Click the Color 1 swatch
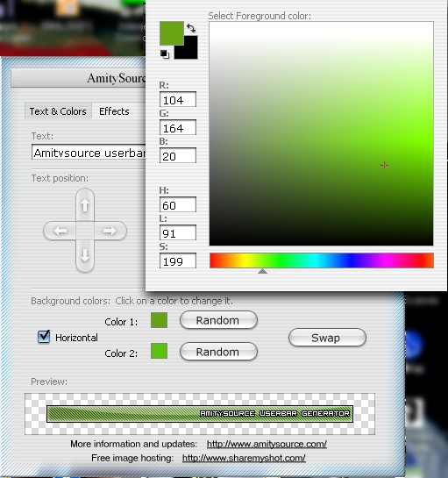This screenshot has height=478, width=448. (x=159, y=320)
